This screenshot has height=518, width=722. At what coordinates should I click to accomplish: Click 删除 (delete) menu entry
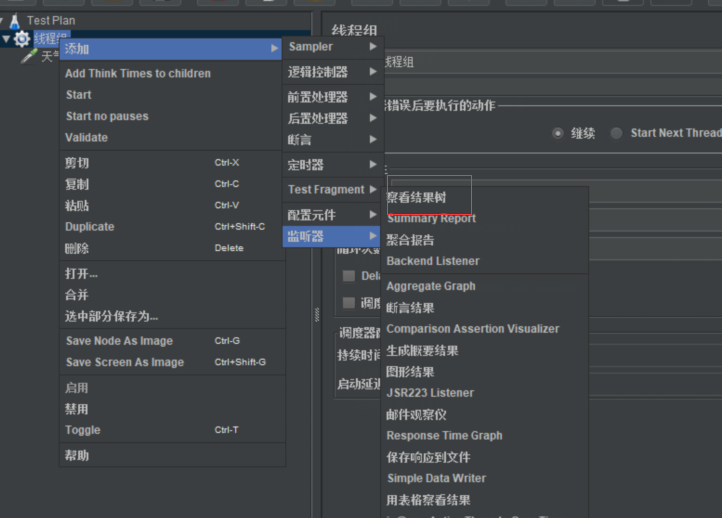(x=173, y=248)
